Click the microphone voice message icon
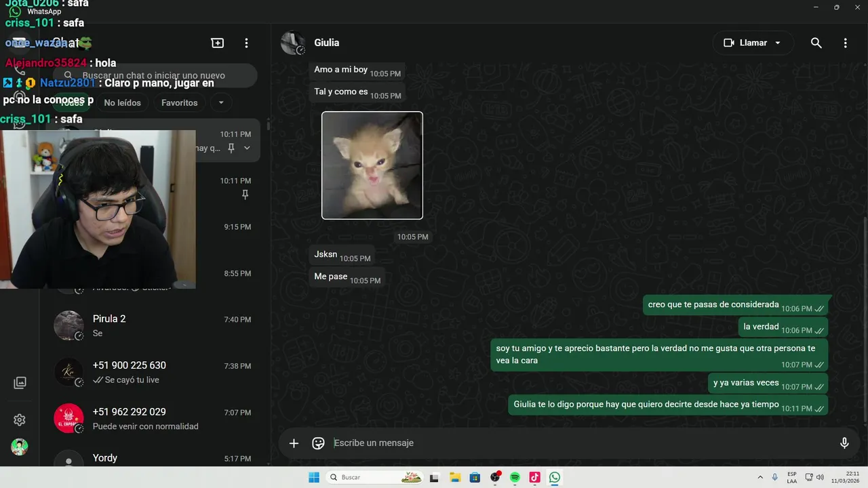 click(844, 443)
